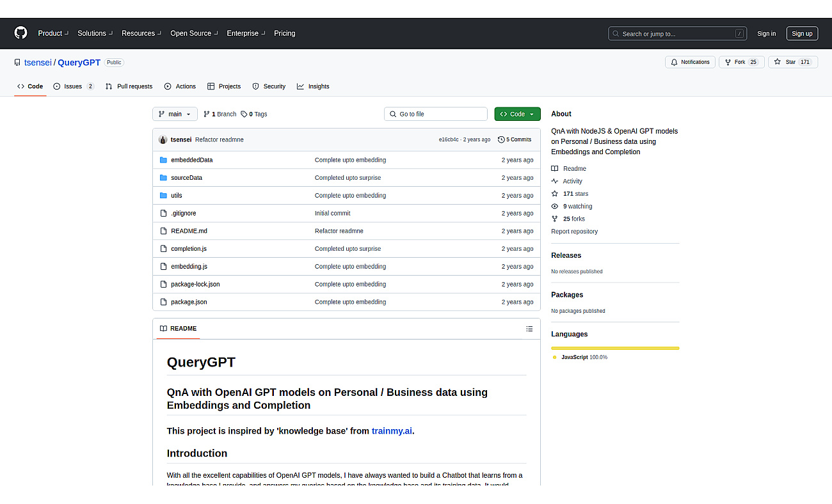Click the embeddedData folder name
This screenshot has width=832, height=504.
tap(192, 160)
